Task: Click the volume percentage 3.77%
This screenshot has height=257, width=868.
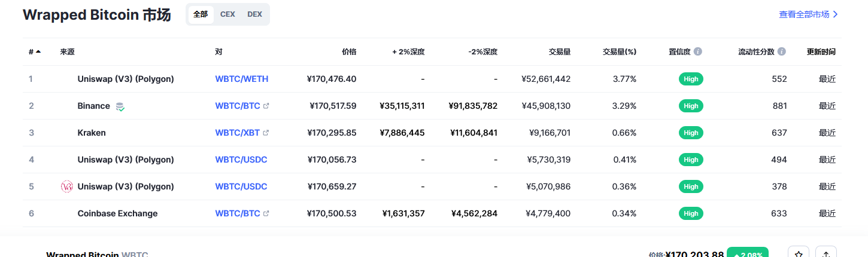Action: point(625,79)
